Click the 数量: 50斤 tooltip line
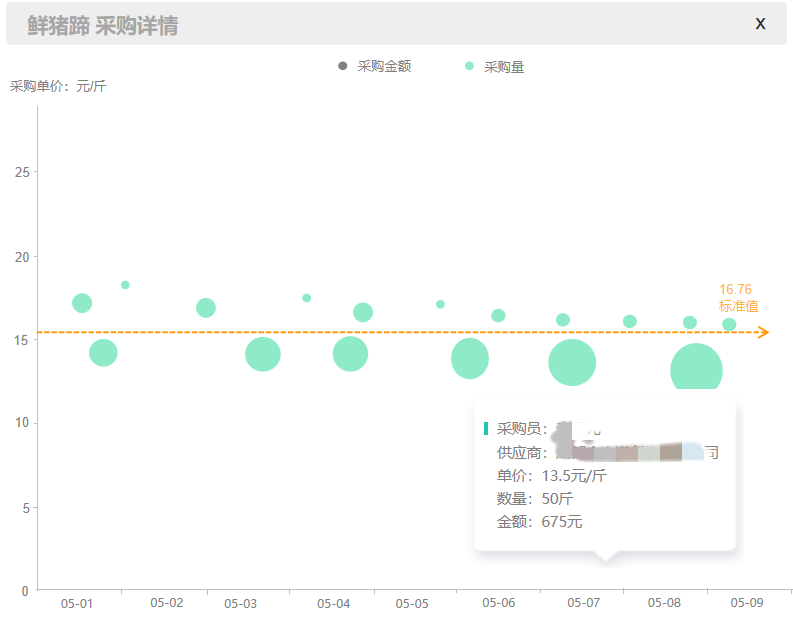This screenshot has height=624, width=793. tap(535, 499)
